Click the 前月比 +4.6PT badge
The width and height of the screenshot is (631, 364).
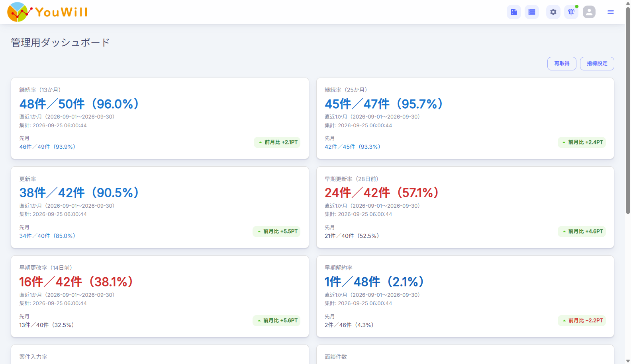[582, 232]
